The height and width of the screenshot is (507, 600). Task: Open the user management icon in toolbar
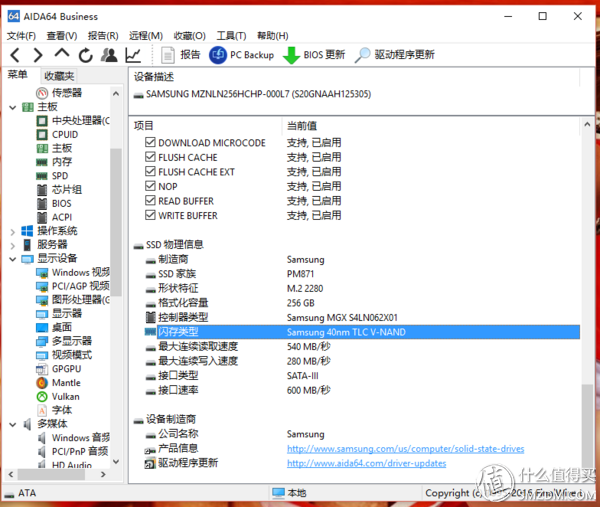(109, 55)
